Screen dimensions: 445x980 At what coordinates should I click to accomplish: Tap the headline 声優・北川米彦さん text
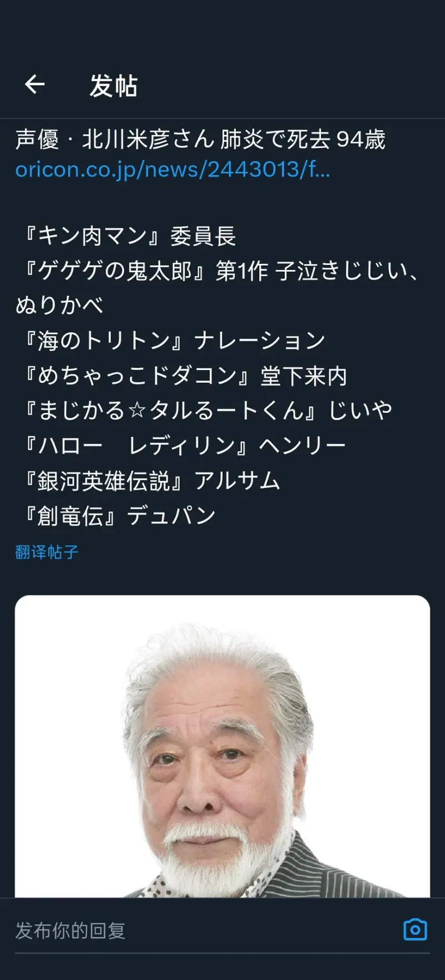tap(115, 139)
